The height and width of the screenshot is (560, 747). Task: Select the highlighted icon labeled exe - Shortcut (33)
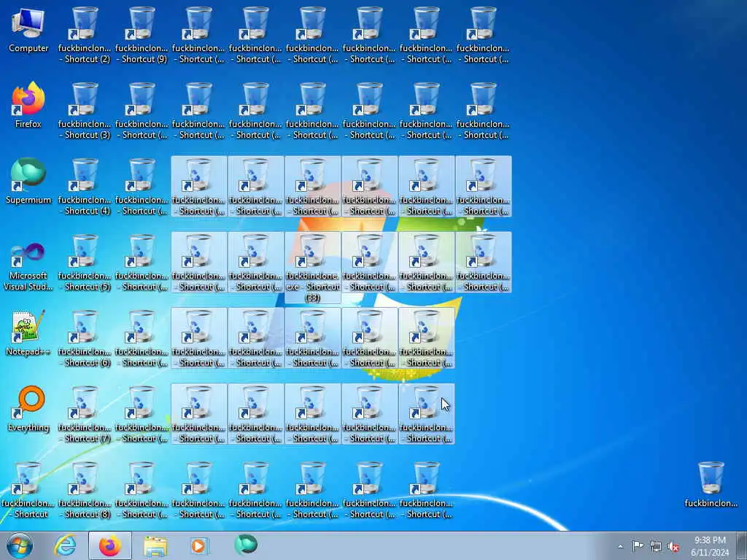pyautogui.click(x=312, y=268)
